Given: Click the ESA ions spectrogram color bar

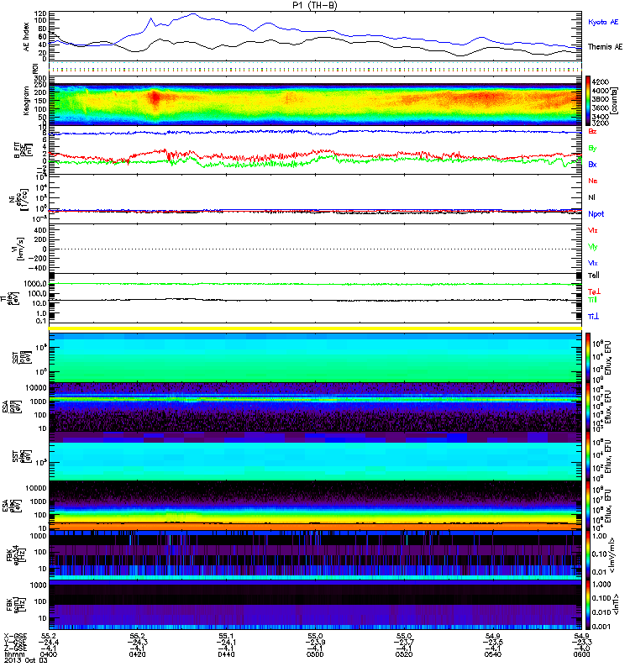Looking at the screenshot, I should click(588, 407).
